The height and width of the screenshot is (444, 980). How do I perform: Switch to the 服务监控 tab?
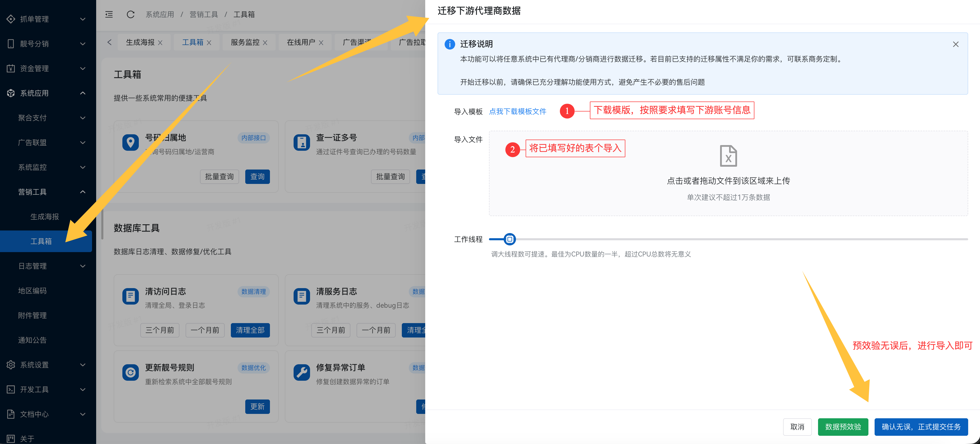coord(245,42)
